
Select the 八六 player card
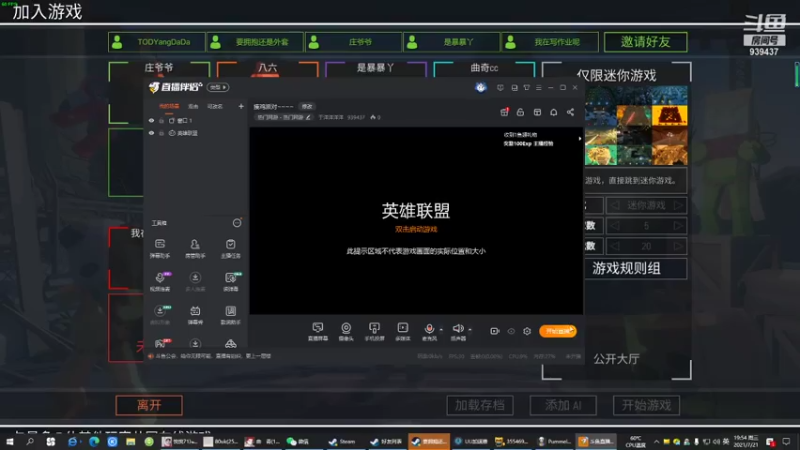click(x=268, y=68)
